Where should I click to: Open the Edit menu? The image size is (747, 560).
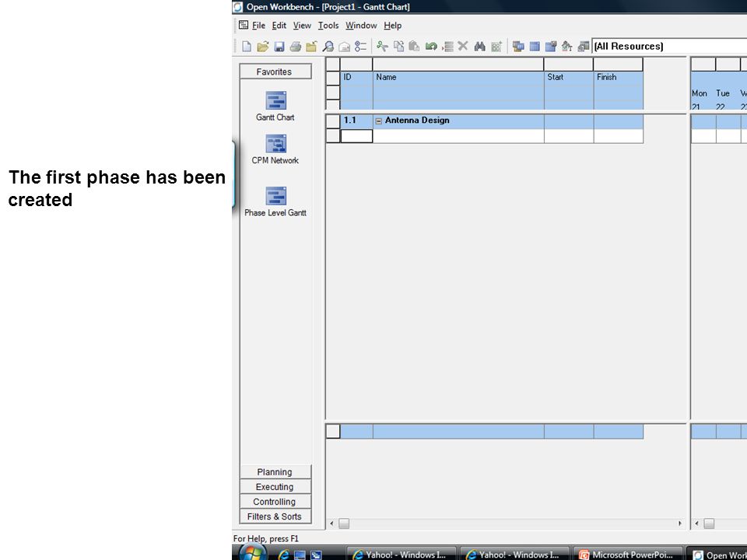point(279,25)
